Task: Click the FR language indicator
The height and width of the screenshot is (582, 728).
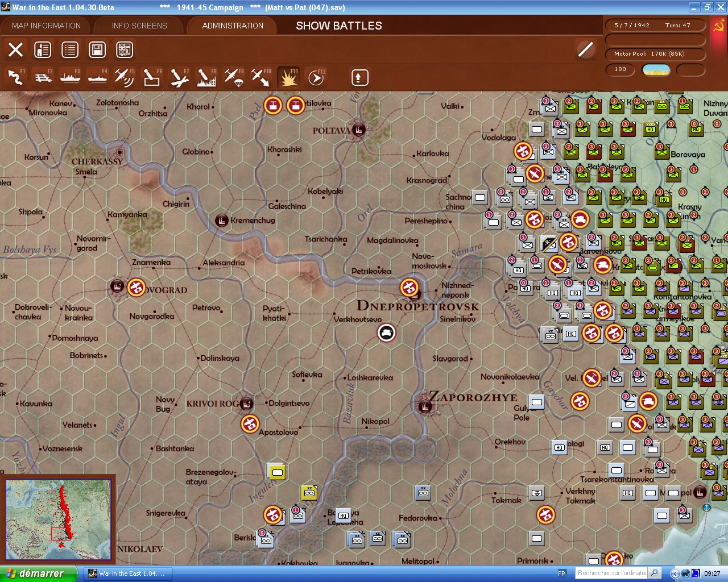Action: click(562, 573)
